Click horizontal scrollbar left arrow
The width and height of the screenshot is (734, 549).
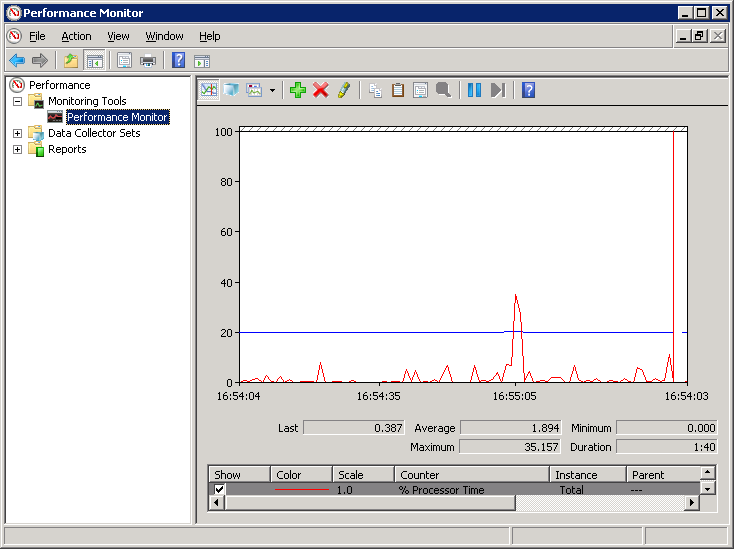(216, 503)
